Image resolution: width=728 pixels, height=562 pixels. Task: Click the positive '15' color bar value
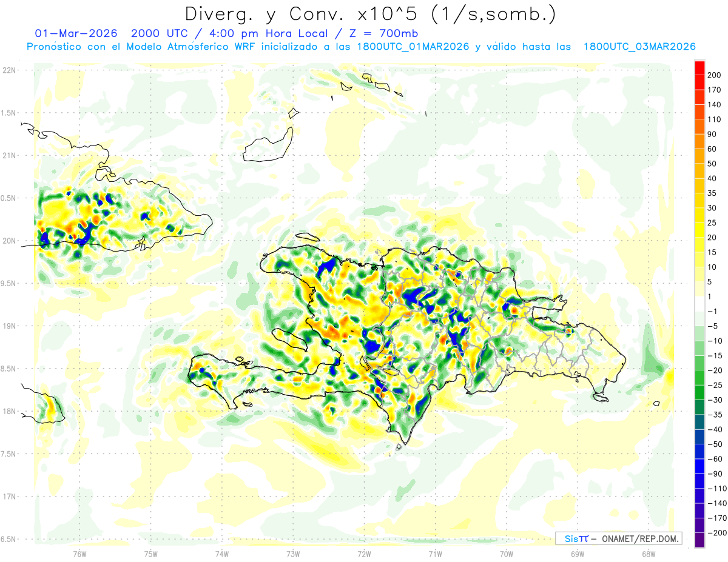(x=712, y=253)
